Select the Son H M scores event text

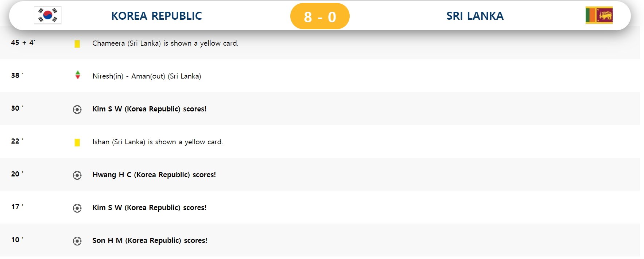click(150, 240)
